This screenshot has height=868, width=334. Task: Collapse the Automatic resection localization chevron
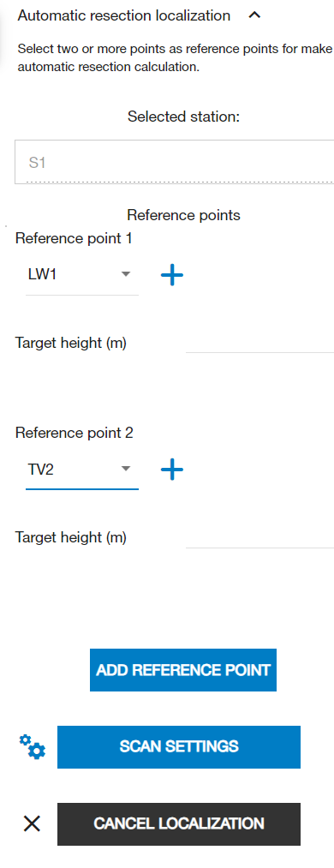[x=254, y=15]
